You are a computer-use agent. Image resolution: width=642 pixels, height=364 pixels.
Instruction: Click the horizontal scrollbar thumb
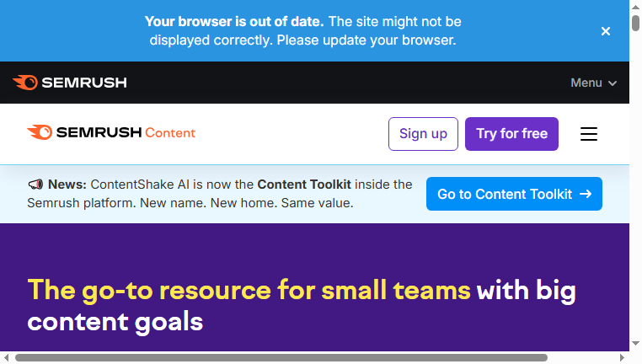(x=281, y=358)
